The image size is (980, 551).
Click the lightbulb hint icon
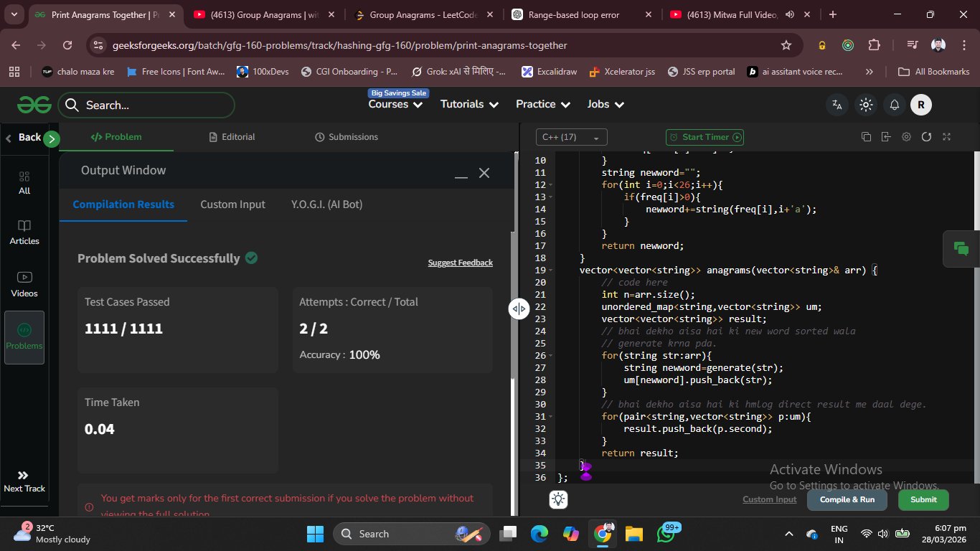tap(559, 499)
